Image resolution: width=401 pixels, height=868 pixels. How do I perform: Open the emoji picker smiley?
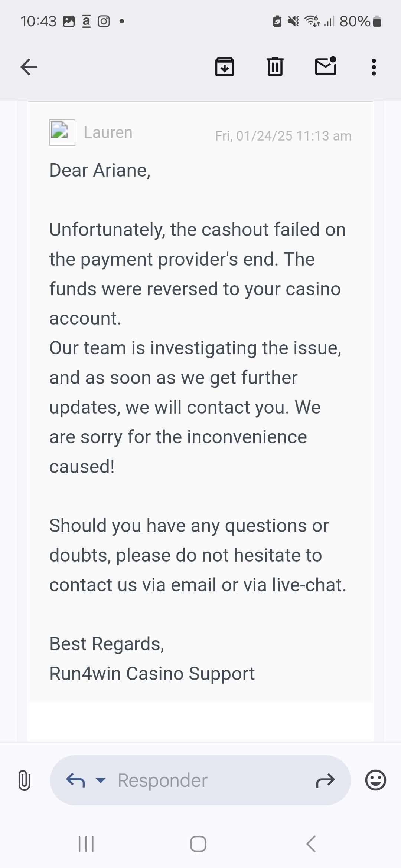376,780
